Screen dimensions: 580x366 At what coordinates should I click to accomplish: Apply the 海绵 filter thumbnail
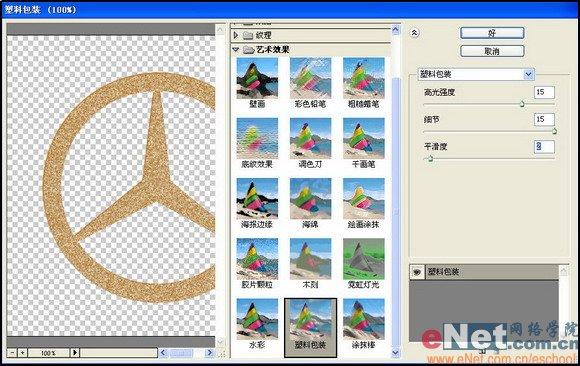tap(310, 199)
